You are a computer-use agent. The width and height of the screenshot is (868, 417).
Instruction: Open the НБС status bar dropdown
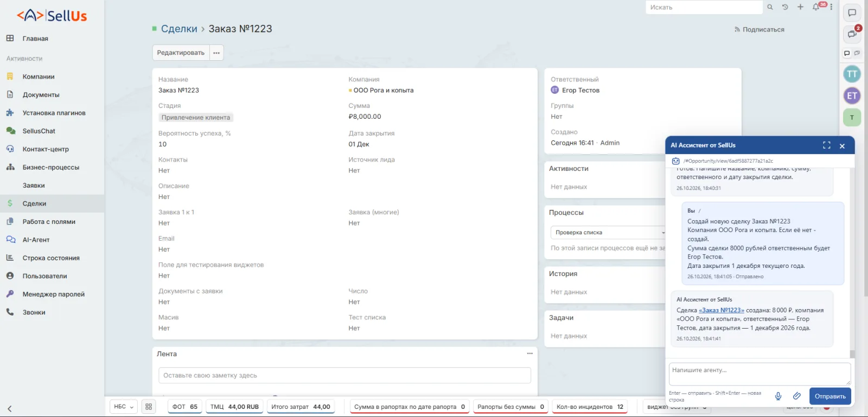[124, 407]
